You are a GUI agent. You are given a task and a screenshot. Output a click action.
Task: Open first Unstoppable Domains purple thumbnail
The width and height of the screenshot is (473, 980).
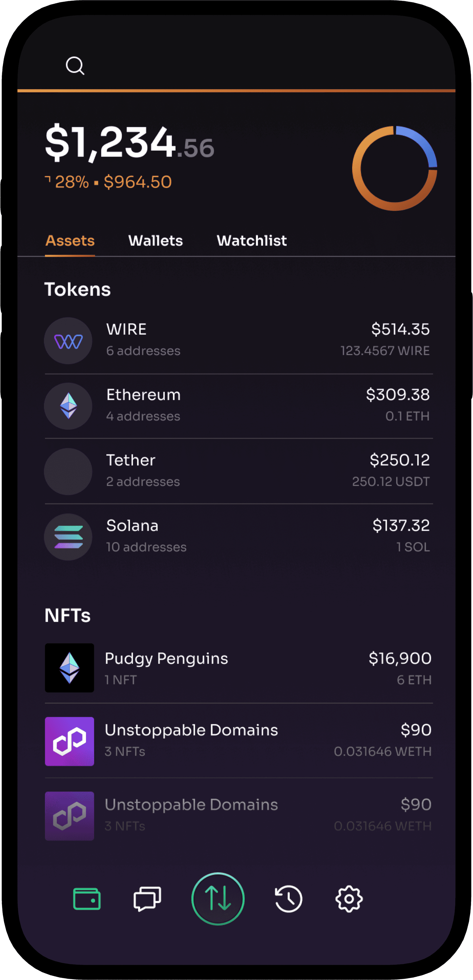(69, 742)
